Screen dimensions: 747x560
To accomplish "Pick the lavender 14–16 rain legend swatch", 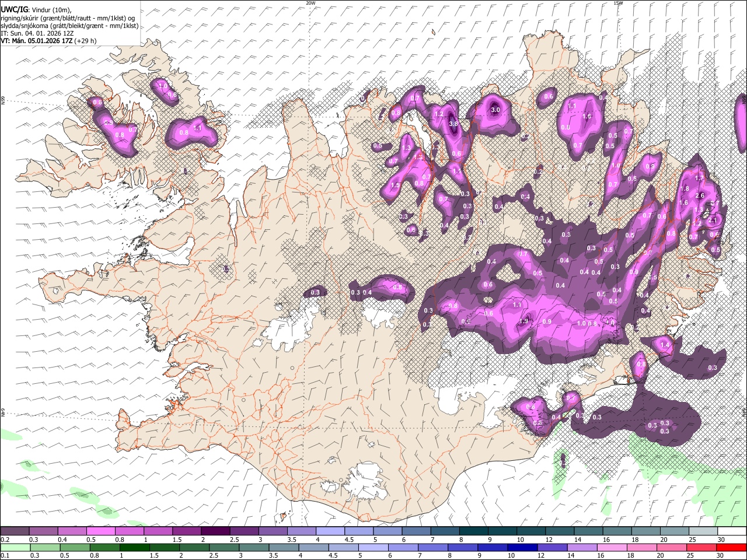I will pos(582,548).
